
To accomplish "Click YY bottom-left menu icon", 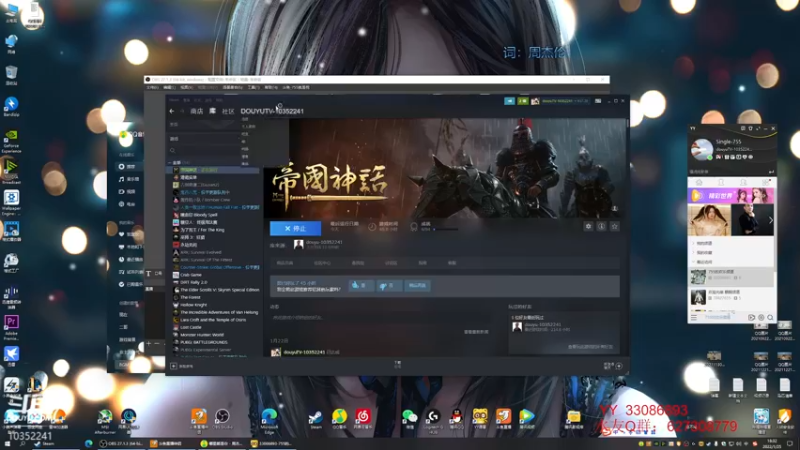I will (x=694, y=317).
